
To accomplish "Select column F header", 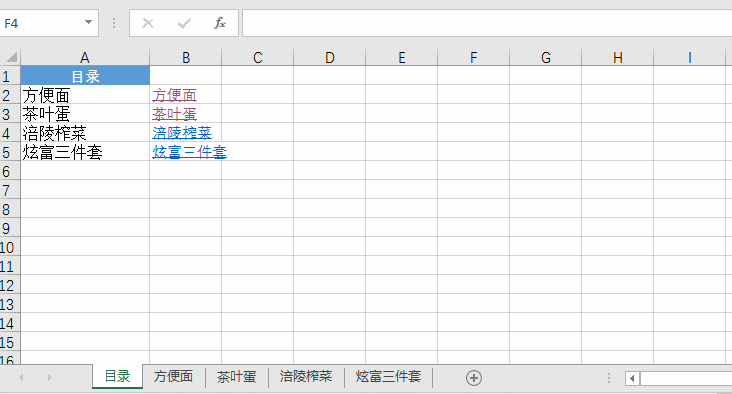I will tap(473, 57).
